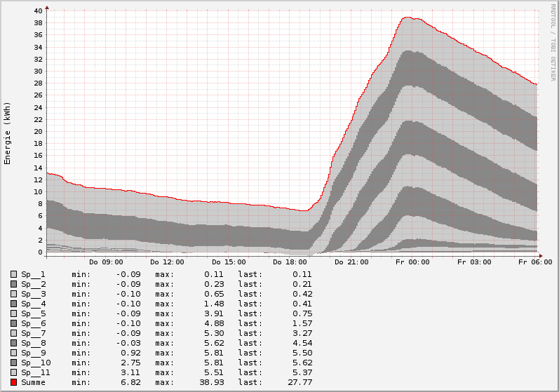Viewport: 559px width, 392px height.
Task: Click the Do 15:00 time axis label
Action: click(x=229, y=262)
